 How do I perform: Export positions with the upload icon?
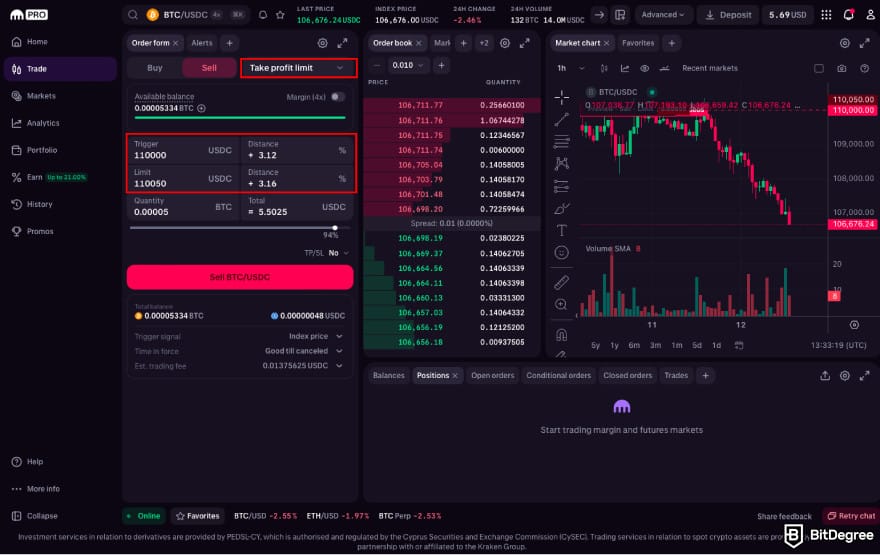pos(824,375)
